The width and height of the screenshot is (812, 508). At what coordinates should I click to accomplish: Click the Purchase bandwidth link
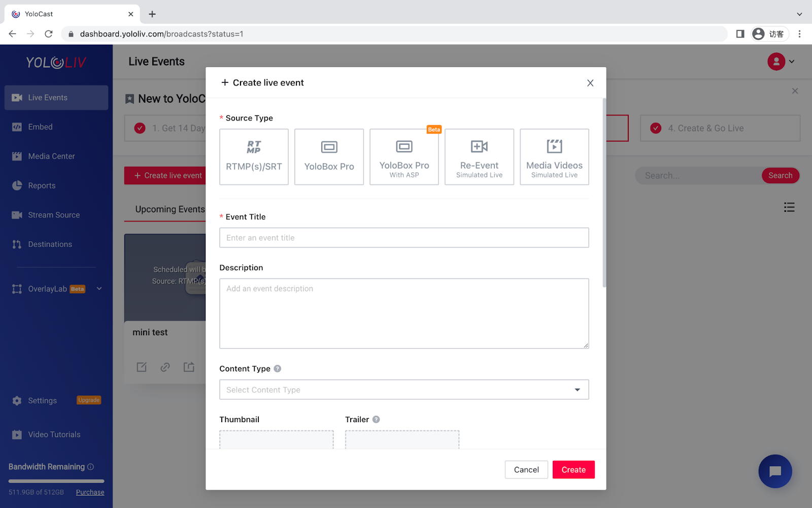tap(90, 492)
